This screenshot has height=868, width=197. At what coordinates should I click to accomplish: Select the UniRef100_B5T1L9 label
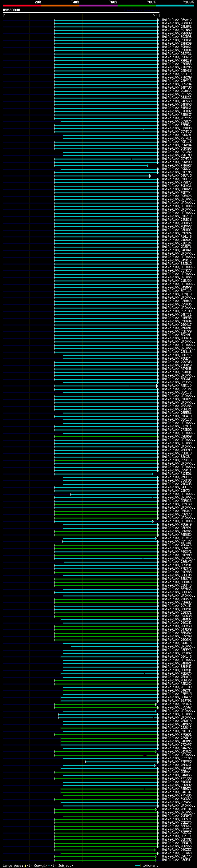pos(176,291)
